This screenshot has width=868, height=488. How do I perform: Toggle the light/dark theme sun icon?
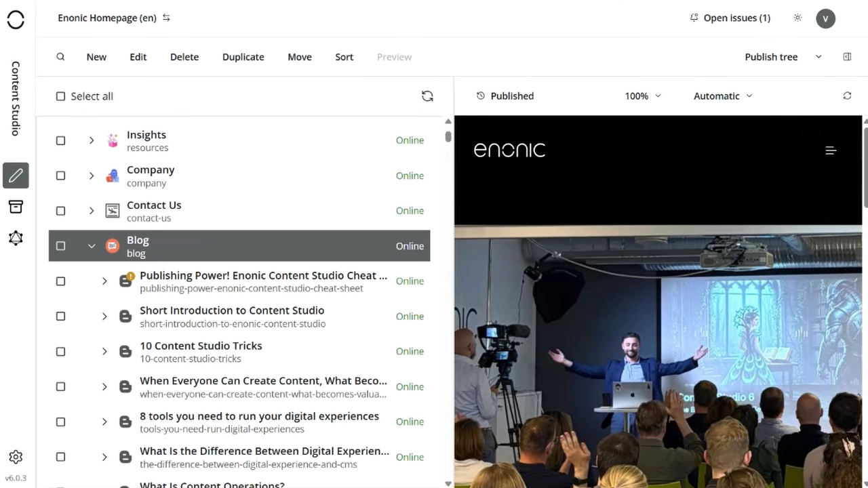point(797,18)
